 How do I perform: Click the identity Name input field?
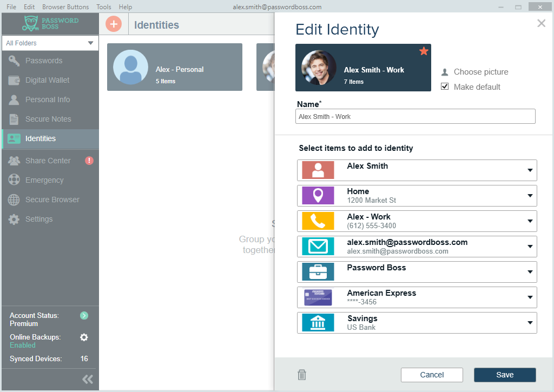[x=415, y=116]
